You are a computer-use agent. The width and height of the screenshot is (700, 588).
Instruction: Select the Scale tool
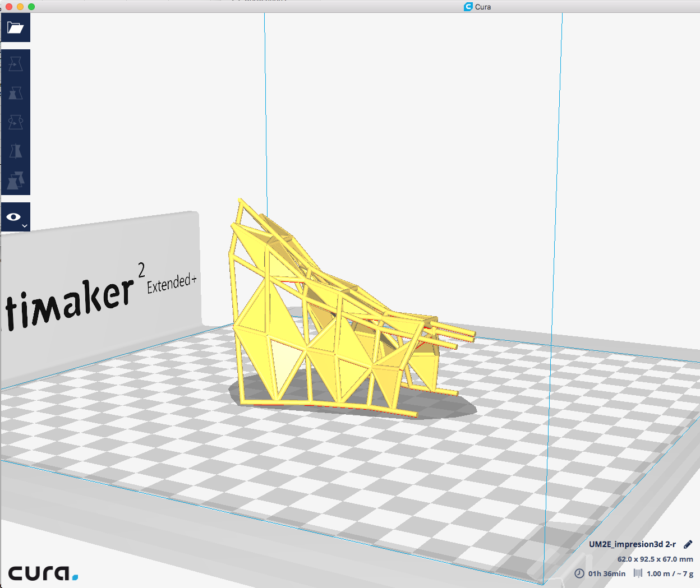(x=15, y=92)
